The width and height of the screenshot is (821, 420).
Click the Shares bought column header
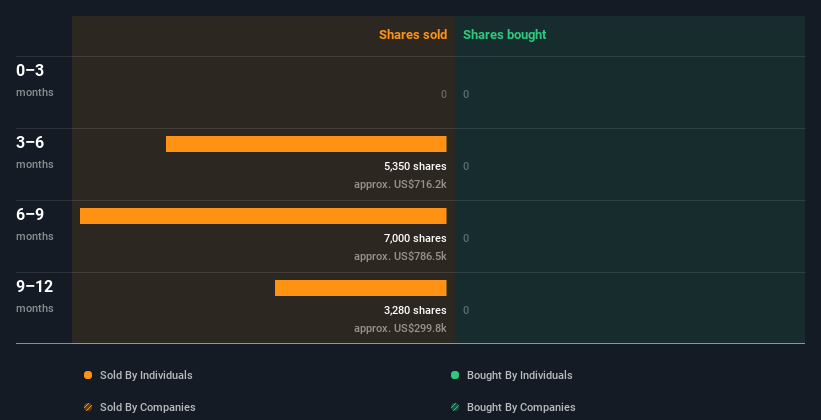[505, 35]
